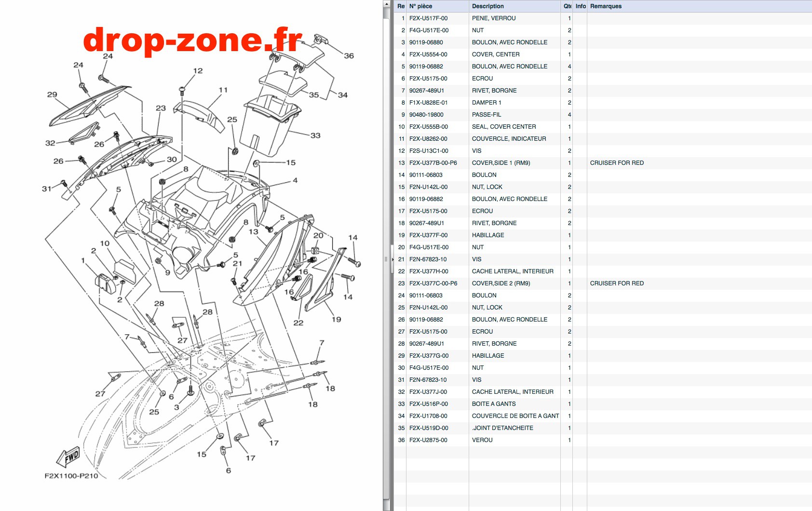Click 'BOITE A GANTS' description
812x511 pixels.
click(494, 404)
